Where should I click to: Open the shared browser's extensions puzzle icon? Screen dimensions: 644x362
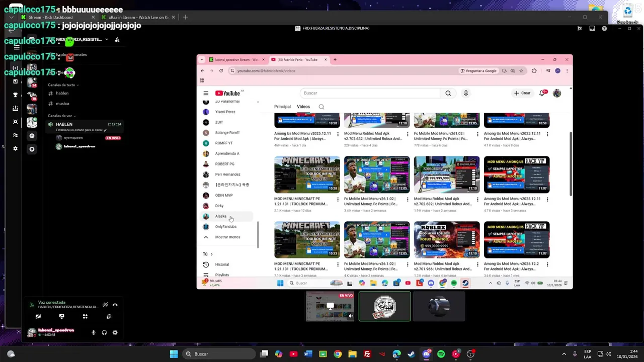pos(534,71)
